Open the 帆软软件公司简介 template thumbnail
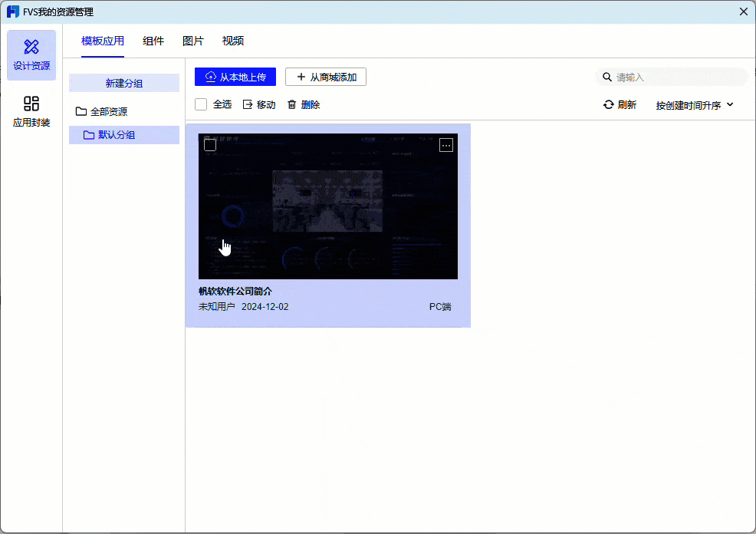Viewport: 756px width, 534px height. pos(328,206)
